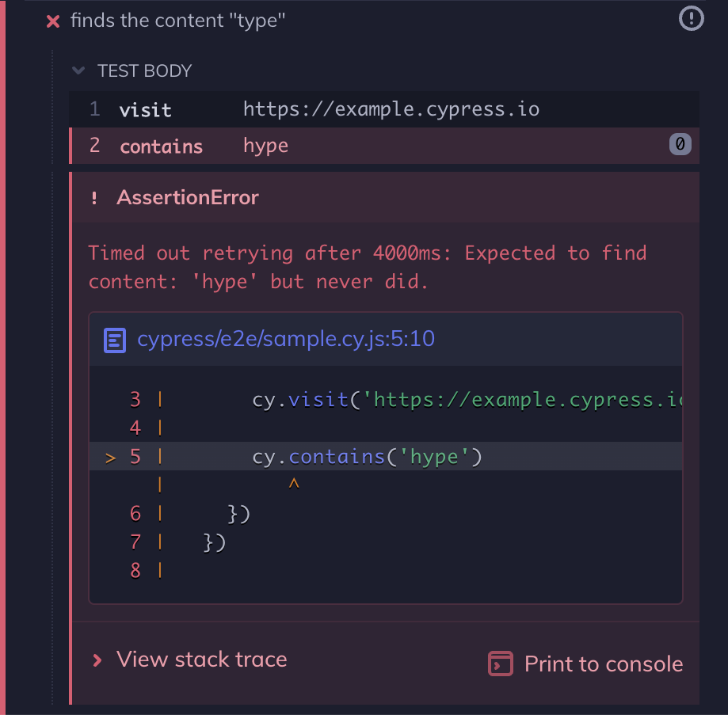Click Print to console
This screenshot has width=728, height=715.
click(x=602, y=664)
